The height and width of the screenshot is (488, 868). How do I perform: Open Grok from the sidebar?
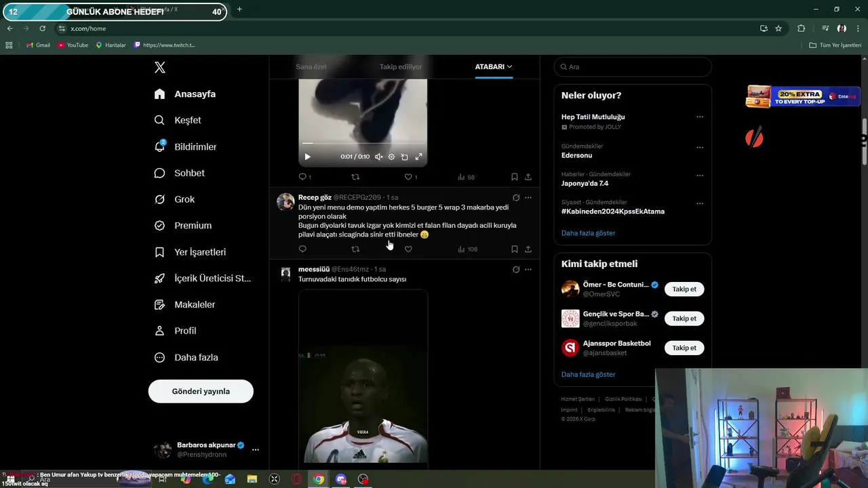point(174,199)
